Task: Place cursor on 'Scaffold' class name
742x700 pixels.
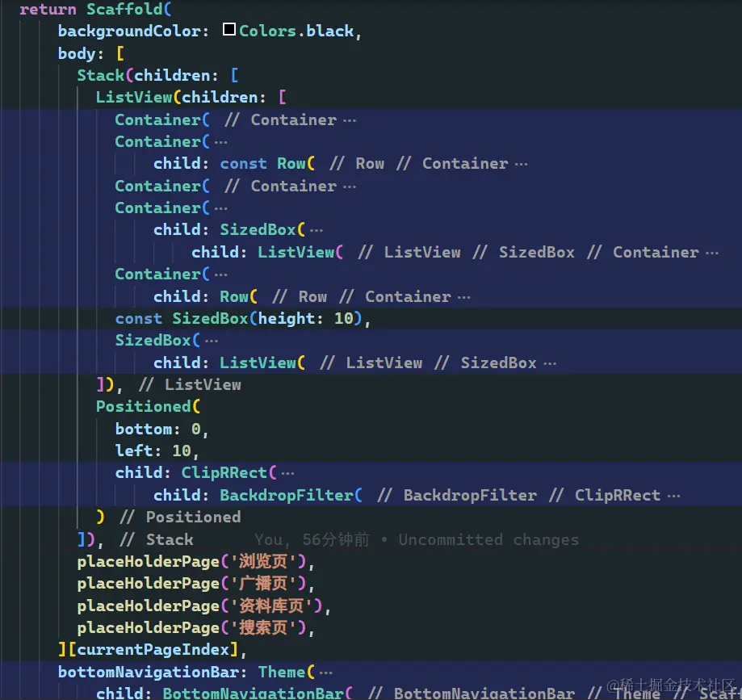Action: point(124,9)
